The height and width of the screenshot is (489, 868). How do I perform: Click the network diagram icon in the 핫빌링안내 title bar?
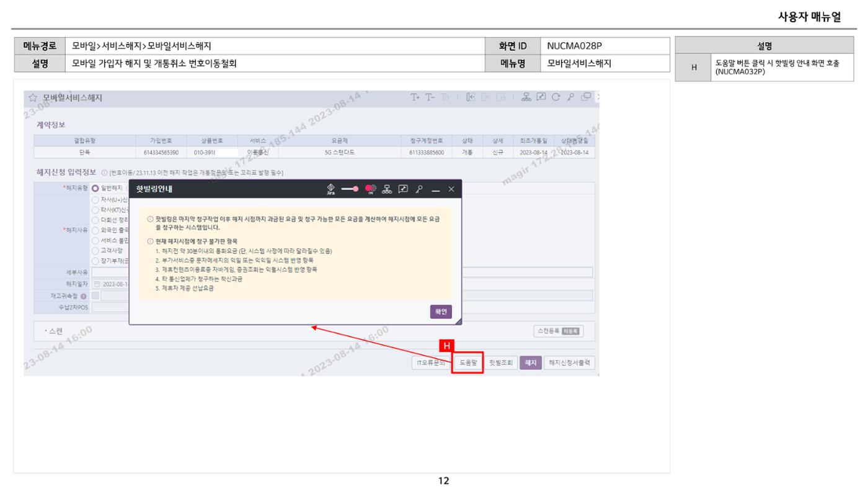click(x=387, y=189)
